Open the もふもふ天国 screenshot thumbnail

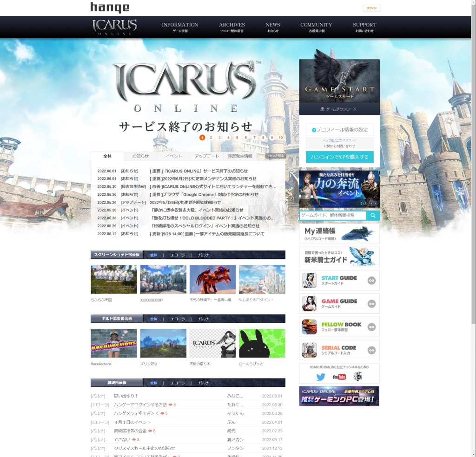coord(114,279)
